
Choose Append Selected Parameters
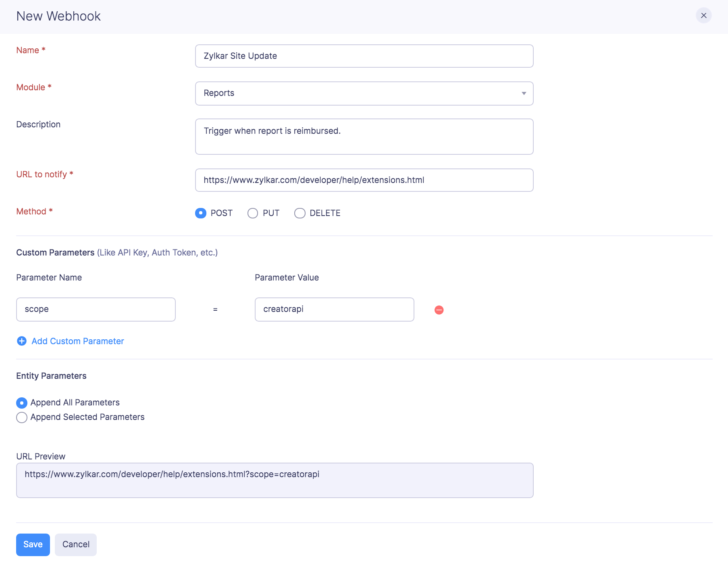tap(22, 417)
